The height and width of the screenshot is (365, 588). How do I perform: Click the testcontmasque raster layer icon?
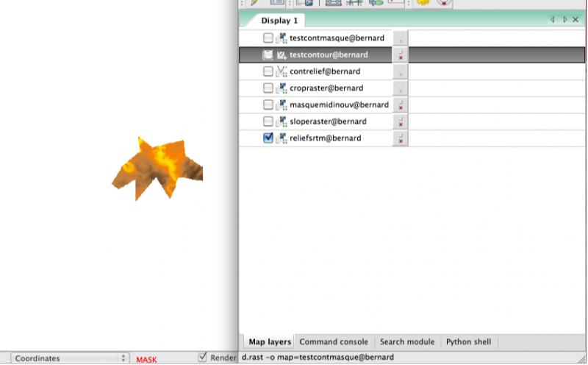coord(281,38)
